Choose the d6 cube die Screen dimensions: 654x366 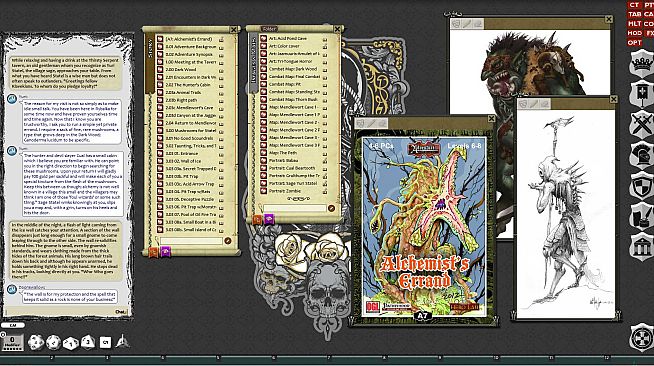(105, 343)
